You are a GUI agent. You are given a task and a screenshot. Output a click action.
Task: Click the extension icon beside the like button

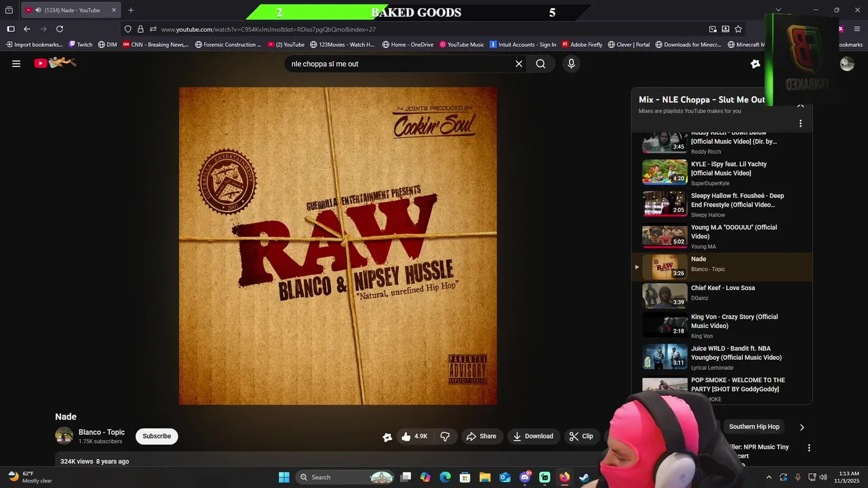coord(387,437)
